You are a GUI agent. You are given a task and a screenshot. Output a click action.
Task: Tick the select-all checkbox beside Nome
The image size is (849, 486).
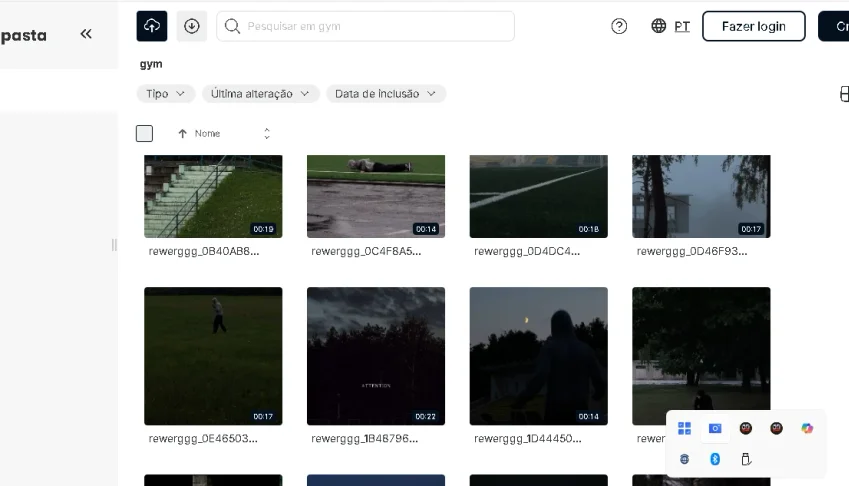click(x=144, y=133)
